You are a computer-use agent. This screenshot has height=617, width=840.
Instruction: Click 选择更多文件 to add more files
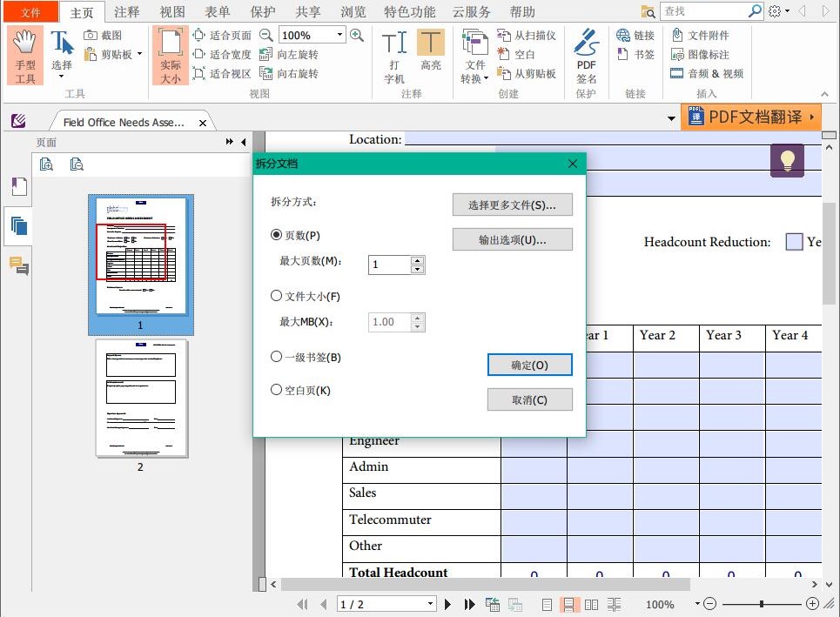[x=512, y=205]
